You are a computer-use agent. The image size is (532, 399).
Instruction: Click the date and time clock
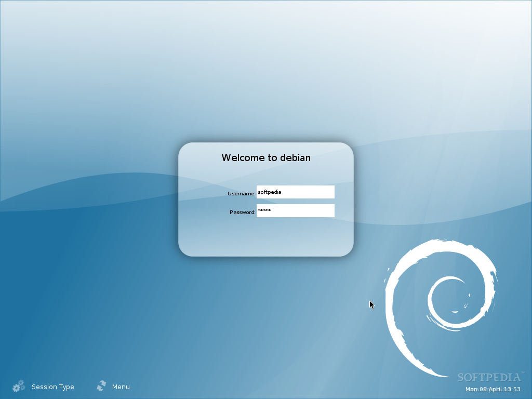(x=493, y=389)
